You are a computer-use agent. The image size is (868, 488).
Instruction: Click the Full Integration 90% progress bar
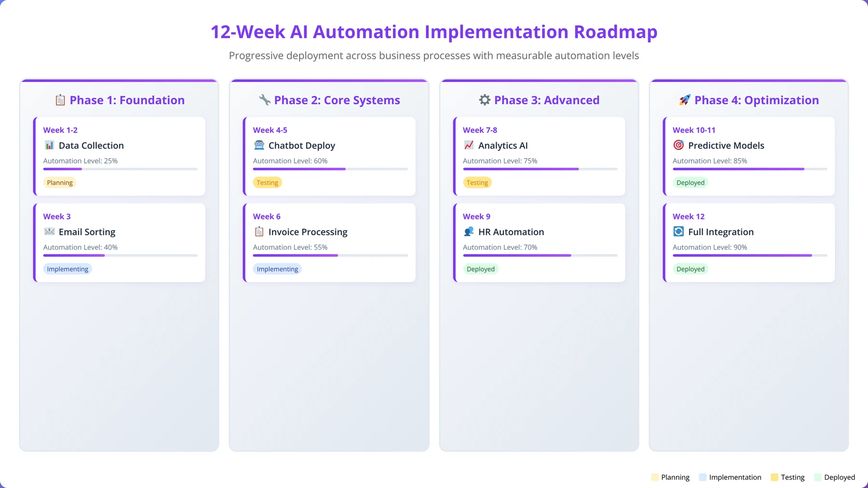click(750, 256)
